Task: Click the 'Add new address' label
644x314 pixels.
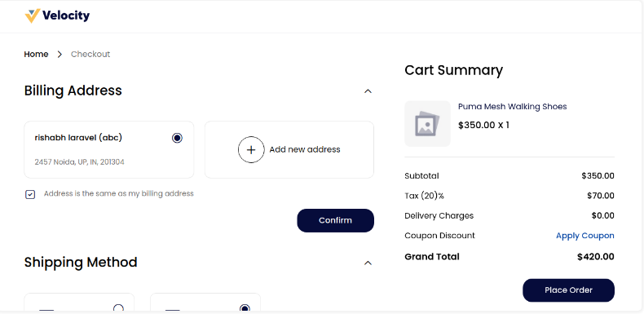Action: point(305,149)
